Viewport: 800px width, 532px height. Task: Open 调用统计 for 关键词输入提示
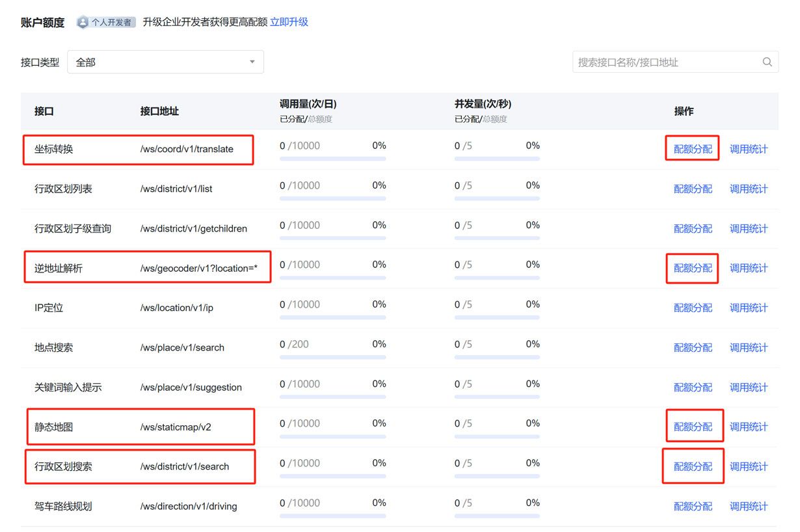pos(749,387)
